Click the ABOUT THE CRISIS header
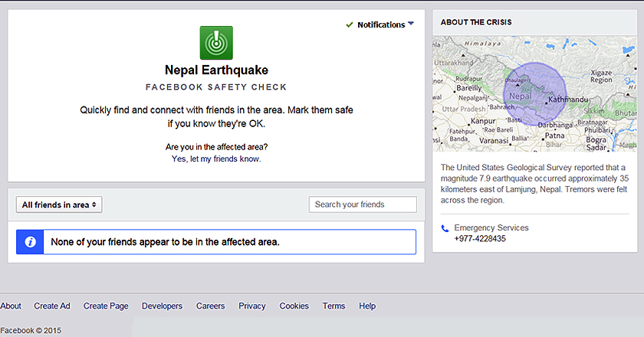This screenshot has height=337, width=644. click(x=476, y=22)
